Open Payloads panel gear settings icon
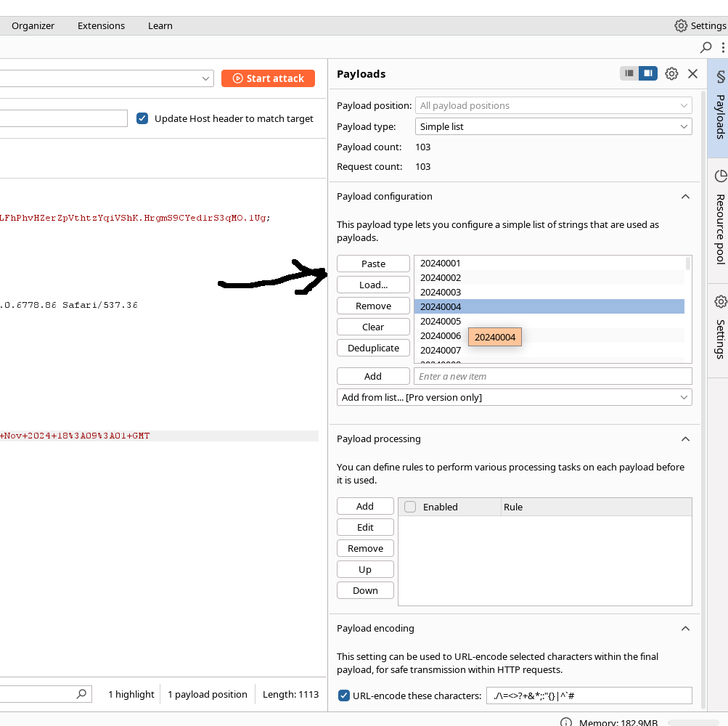 point(671,73)
